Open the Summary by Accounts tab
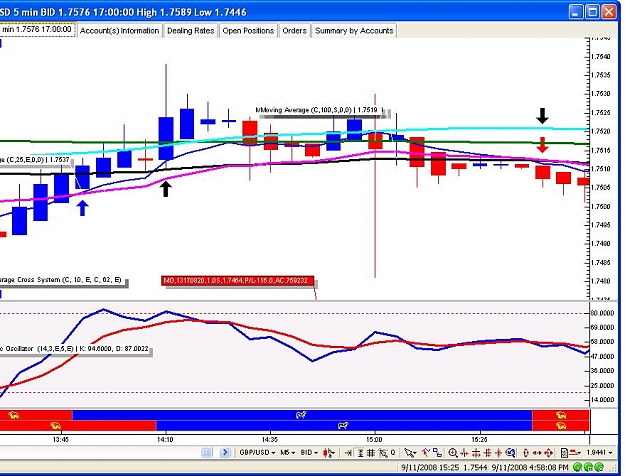This screenshot has width=625, height=476. tap(354, 31)
